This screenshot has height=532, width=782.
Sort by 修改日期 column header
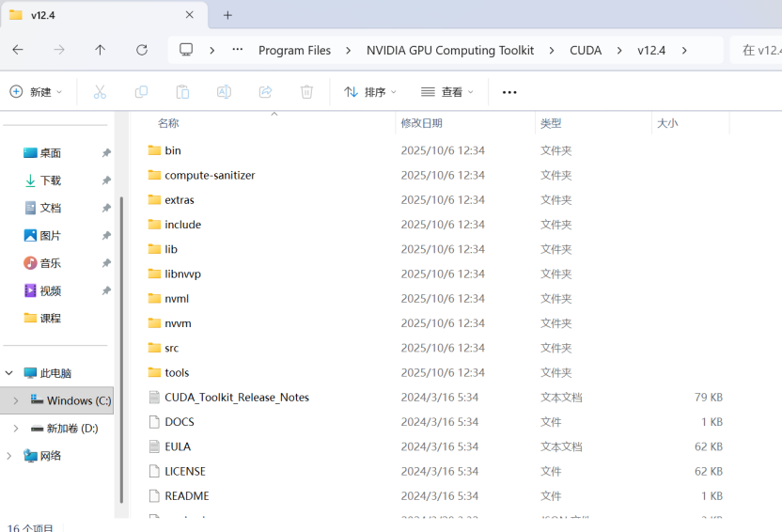point(421,123)
